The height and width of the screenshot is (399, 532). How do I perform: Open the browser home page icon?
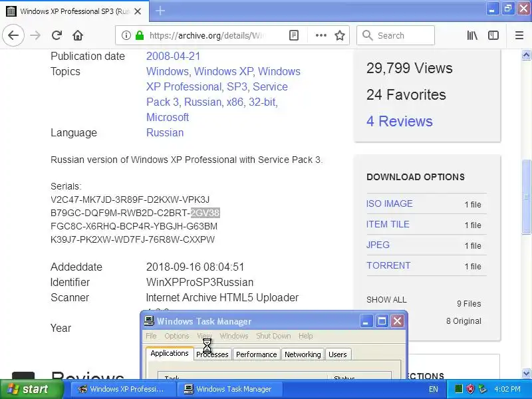tap(78, 35)
